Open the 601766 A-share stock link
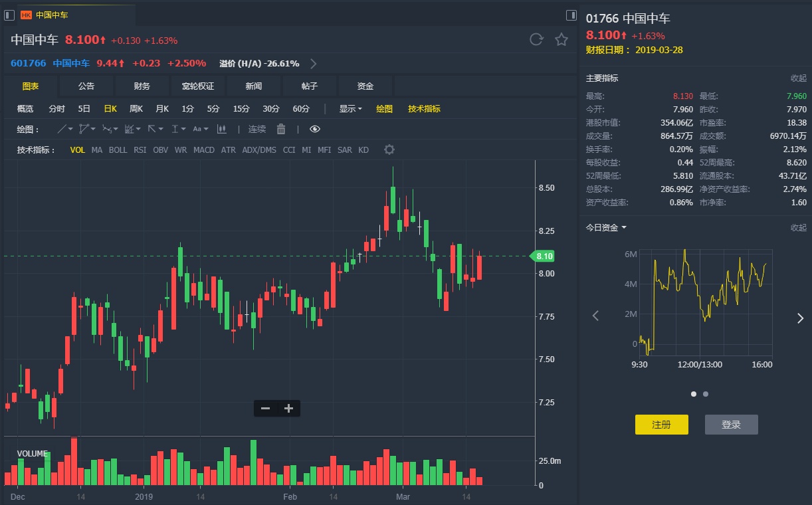Screen dimensions: 812x505 click(x=29, y=64)
